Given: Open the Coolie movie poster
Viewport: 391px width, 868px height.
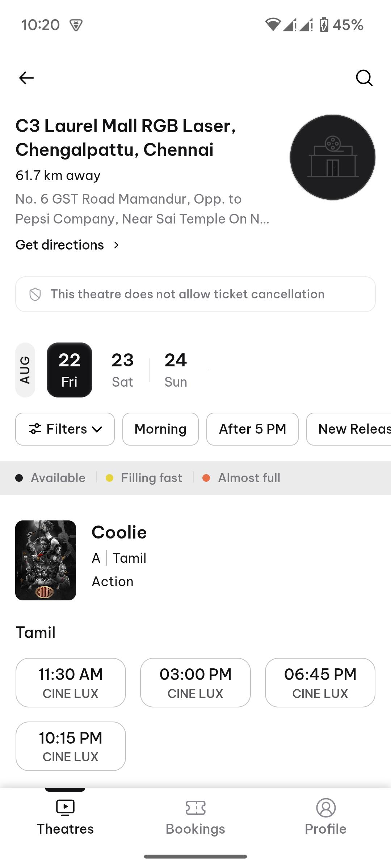Looking at the screenshot, I should [x=46, y=560].
